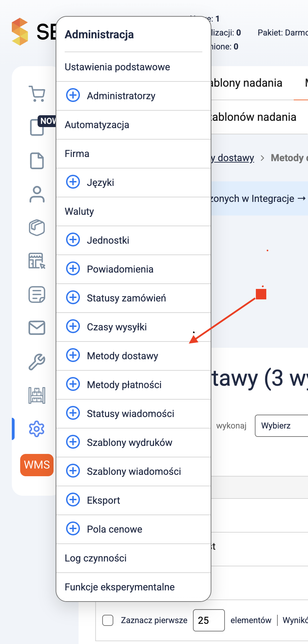The image size is (308, 644).
Task: Select Języki menu label
Action: pos(100,183)
